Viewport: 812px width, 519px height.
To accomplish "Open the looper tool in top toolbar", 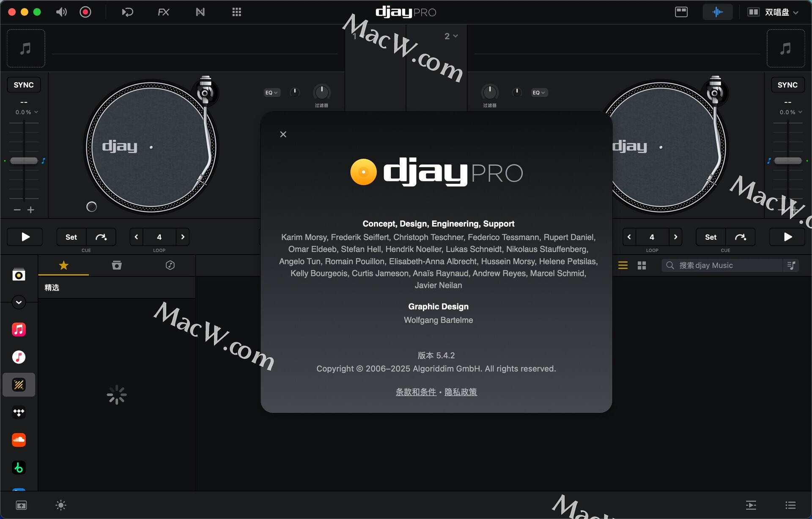I will click(x=127, y=12).
